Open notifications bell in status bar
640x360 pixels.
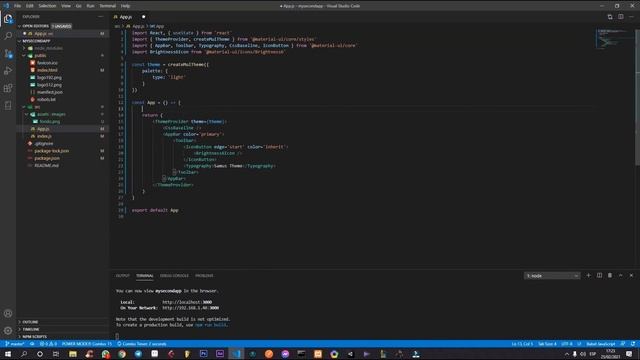(x=633, y=344)
